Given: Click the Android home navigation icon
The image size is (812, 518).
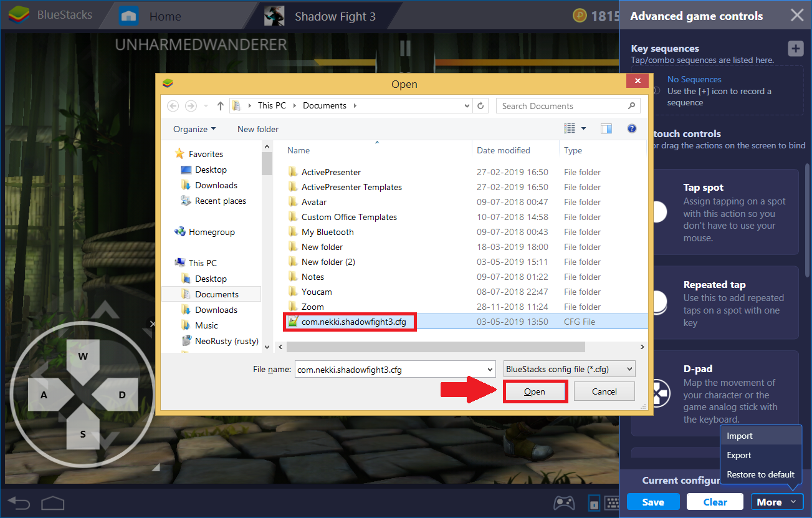Looking at the screenshot, I should [x=53, y=502].
